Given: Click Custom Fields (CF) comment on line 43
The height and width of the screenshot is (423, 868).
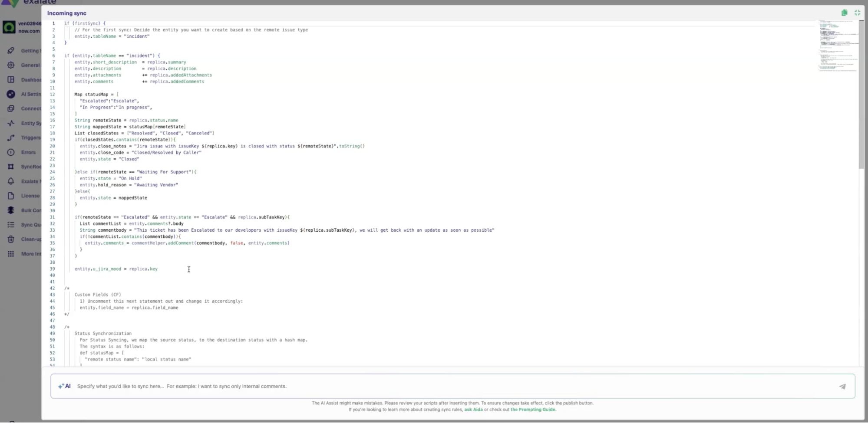Looking at the screenshot, I should pyautogui.click(x=98, y=295).
